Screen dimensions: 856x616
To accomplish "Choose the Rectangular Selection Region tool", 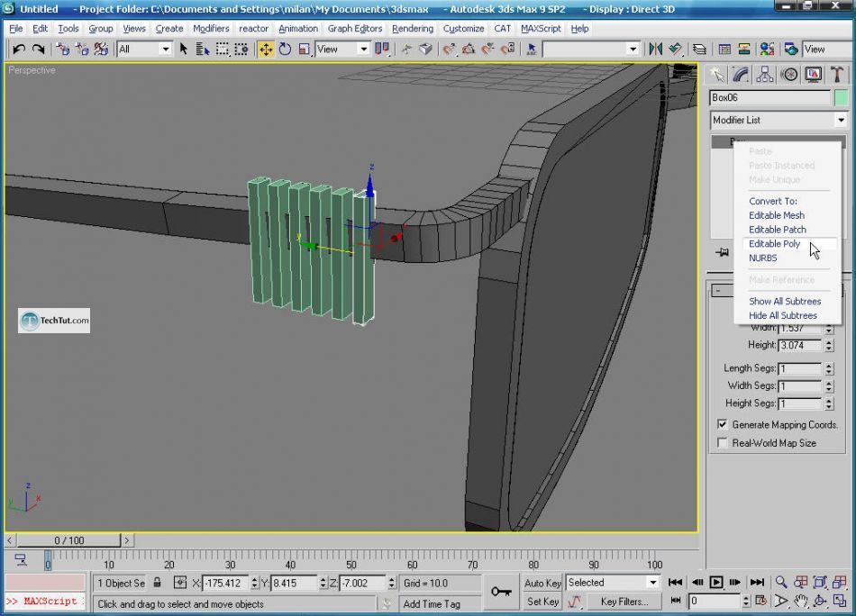I will point(223,50).
